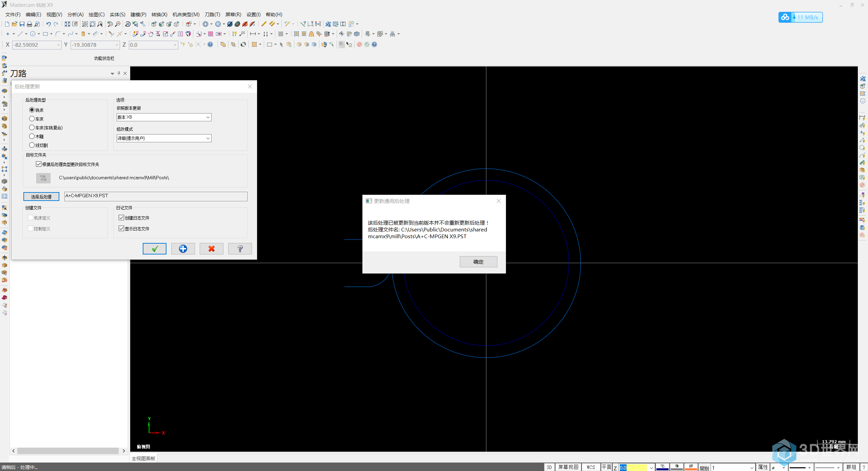Click the post processor filename field
Viewport: 868px width, 471px height.
(156, 196)
